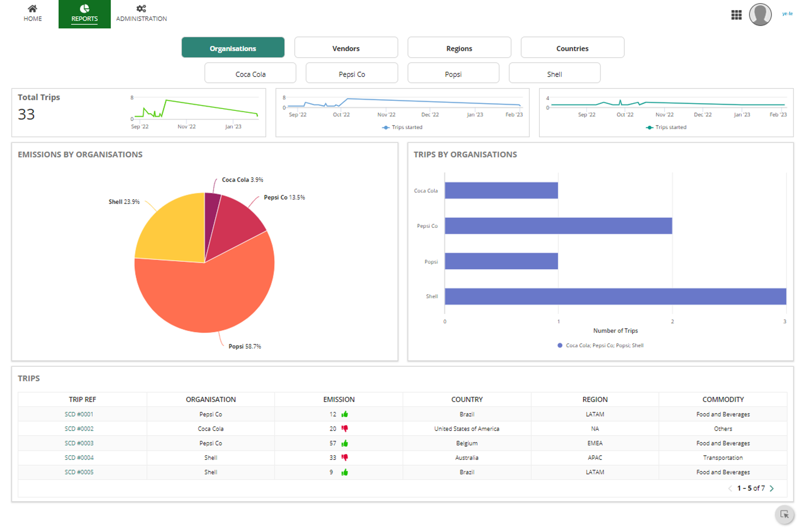This screenshot has width=805, height=532.
Task: Sort by COMMODITY column header
Action: pyautogui.click(x=723, y=400)
